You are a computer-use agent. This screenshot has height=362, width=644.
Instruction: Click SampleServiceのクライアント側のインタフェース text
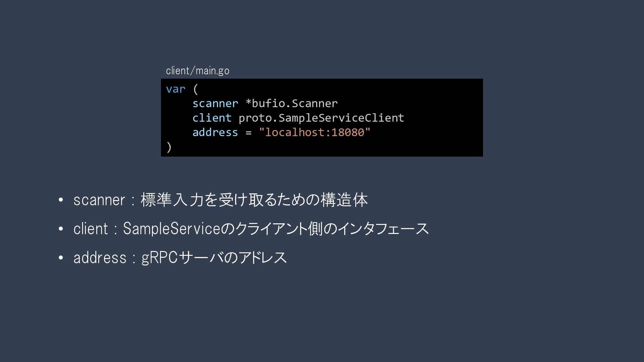point(276,229)
